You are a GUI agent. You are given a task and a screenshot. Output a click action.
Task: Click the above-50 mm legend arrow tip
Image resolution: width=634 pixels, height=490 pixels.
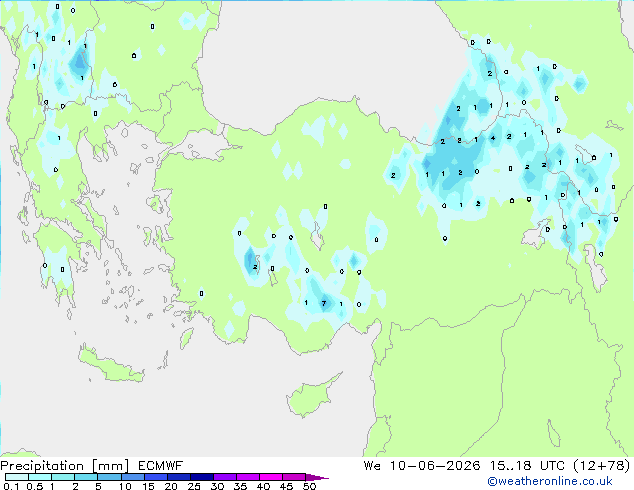(317, 477)
